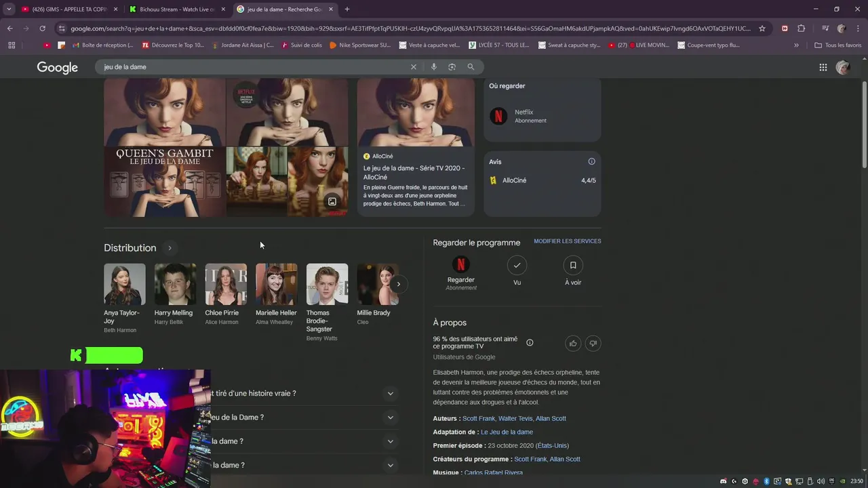The height and width of the screenshot is (488, 868).
Task: Open Walter Tevis author link
Action: pos(515,419)
